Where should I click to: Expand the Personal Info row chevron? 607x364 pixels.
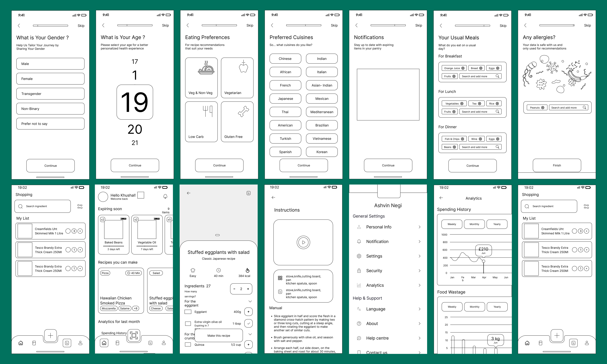point(420,227)
